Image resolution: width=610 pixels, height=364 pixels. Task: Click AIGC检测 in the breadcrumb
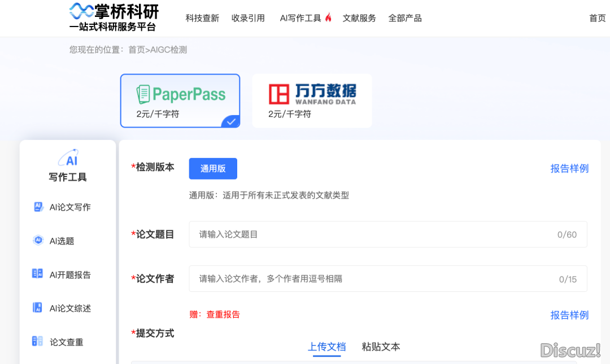[x=168, y=50]
